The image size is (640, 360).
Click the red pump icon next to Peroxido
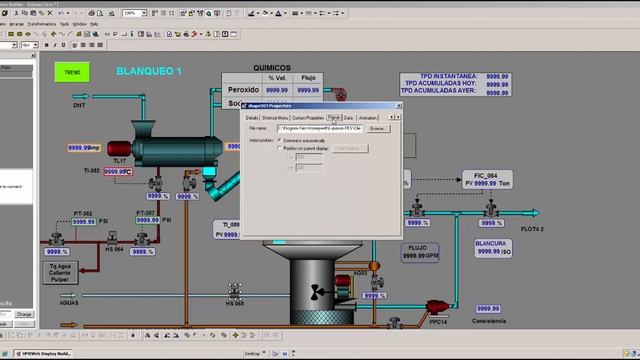pyautogui.click(x=340, y=94)
